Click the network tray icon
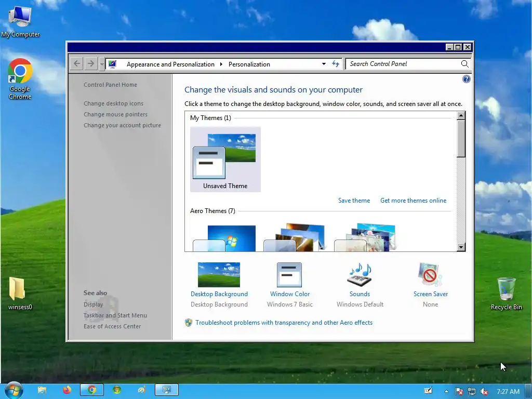The width and height of the screenshot is (532, 399). (x=472, y=391)
